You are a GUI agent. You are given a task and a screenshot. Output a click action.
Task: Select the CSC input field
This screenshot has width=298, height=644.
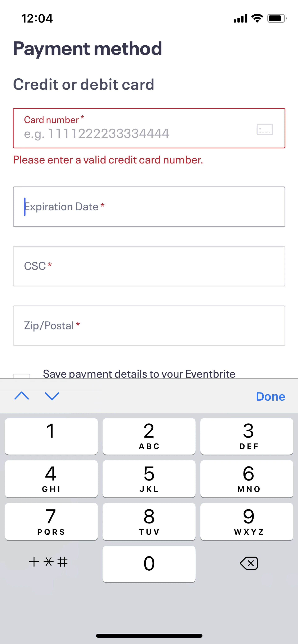(x=149, y=266)
